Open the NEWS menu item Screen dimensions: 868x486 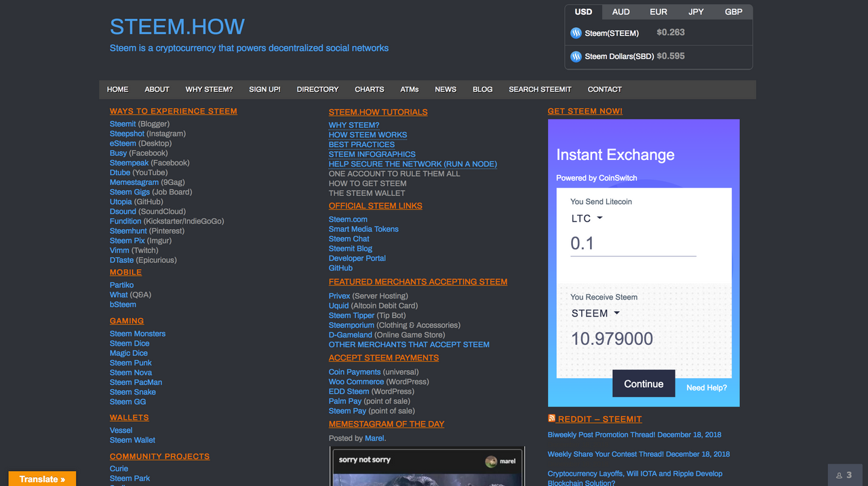pyautogui.click(x=446, y=89)
